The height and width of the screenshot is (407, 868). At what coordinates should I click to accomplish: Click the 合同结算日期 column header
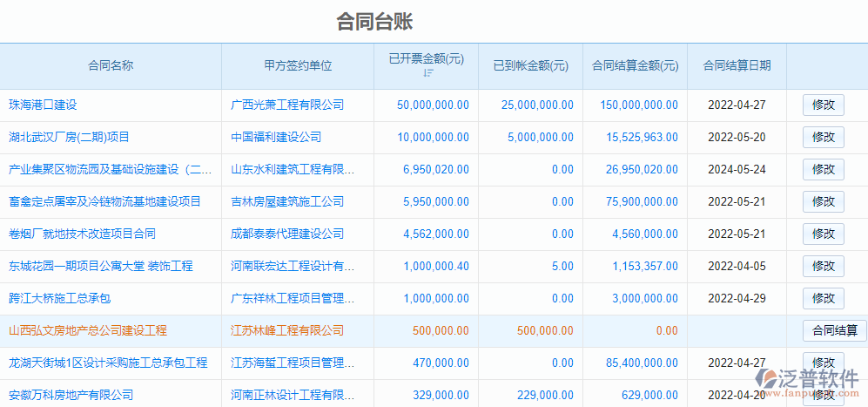tap(737, 65)
